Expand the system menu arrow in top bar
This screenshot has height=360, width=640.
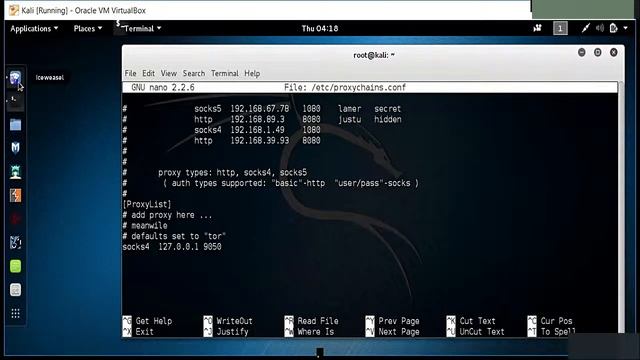tap(626, 28)
